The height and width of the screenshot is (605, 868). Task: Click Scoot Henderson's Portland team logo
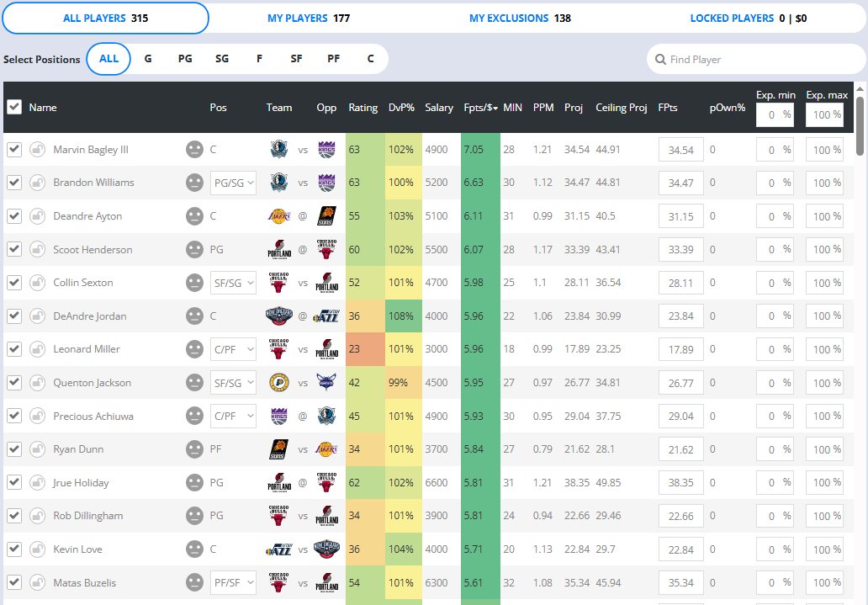tap(278, 250)
